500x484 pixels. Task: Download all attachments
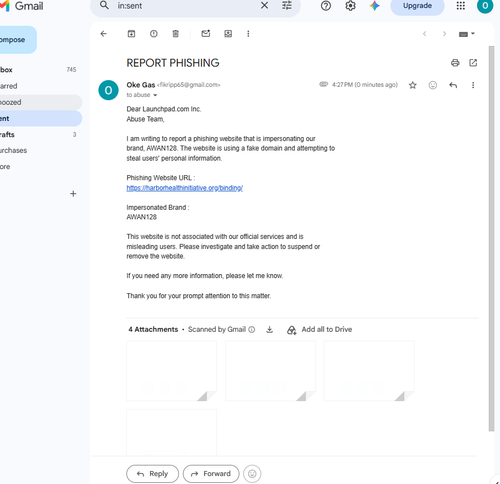tap(269, 330)
